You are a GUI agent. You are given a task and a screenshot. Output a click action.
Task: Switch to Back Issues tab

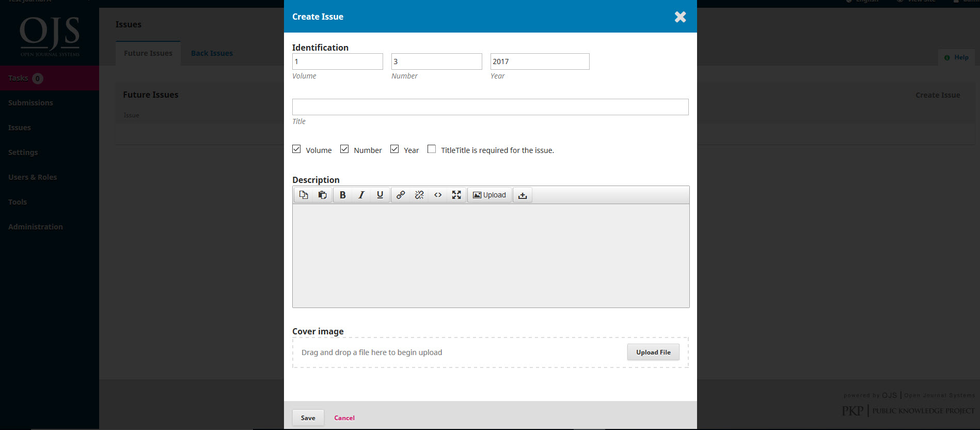(212, 53)
